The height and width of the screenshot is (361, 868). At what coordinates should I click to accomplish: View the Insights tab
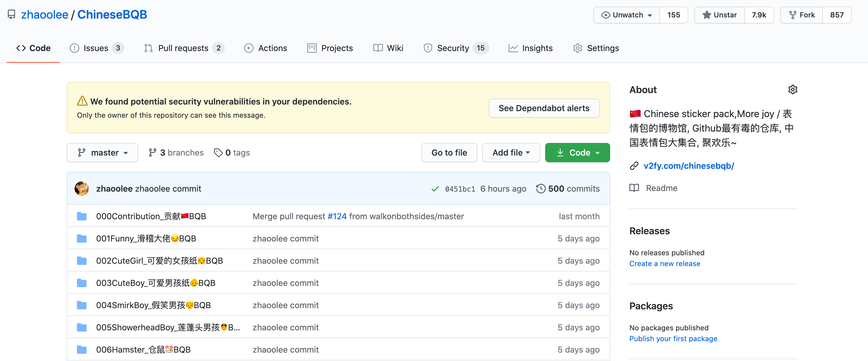click(x=530, y=48)
